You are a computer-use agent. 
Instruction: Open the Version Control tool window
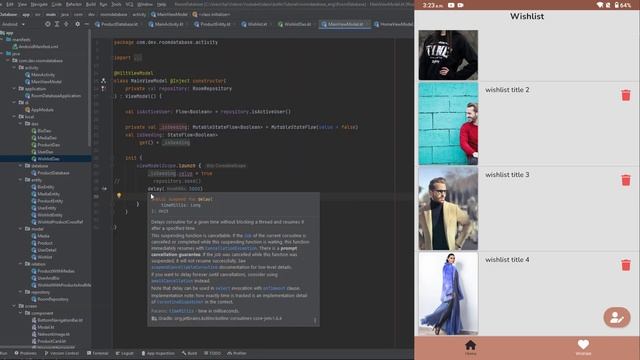click(62, 353)
